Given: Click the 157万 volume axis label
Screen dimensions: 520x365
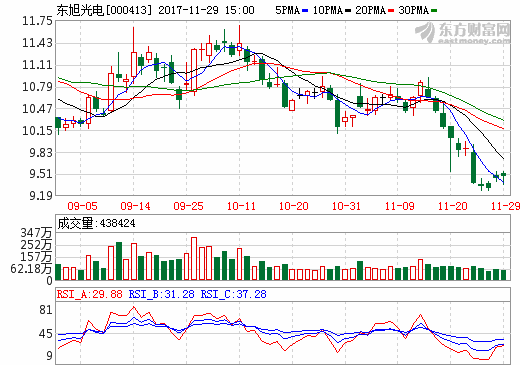Looking at the screenshot, I should coord(36,257).
